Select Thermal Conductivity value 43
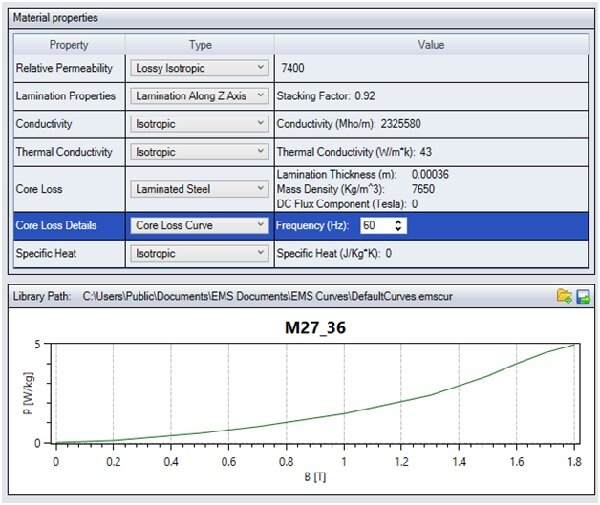The image size is (600, 505). tap(426, 152)
